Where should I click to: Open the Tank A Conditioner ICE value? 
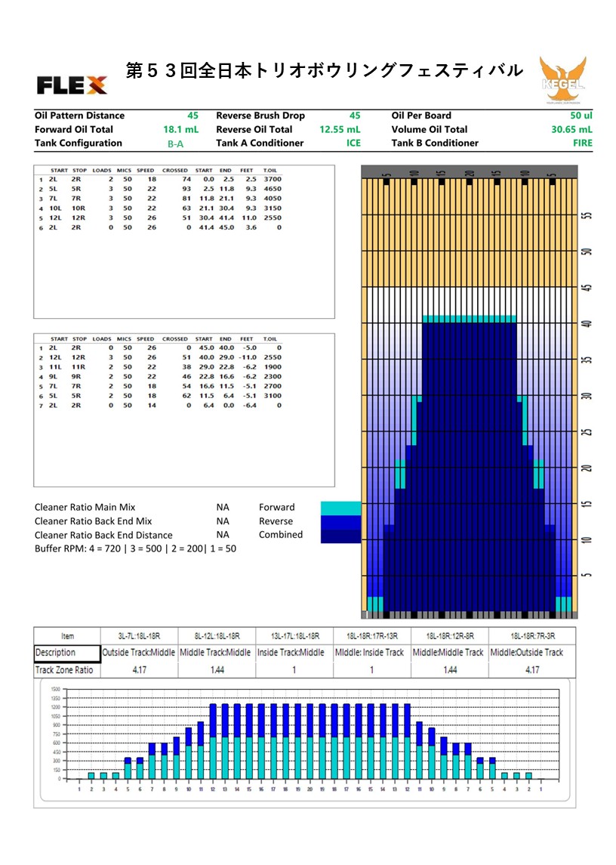pyautogui.click(x=353, y=144)
